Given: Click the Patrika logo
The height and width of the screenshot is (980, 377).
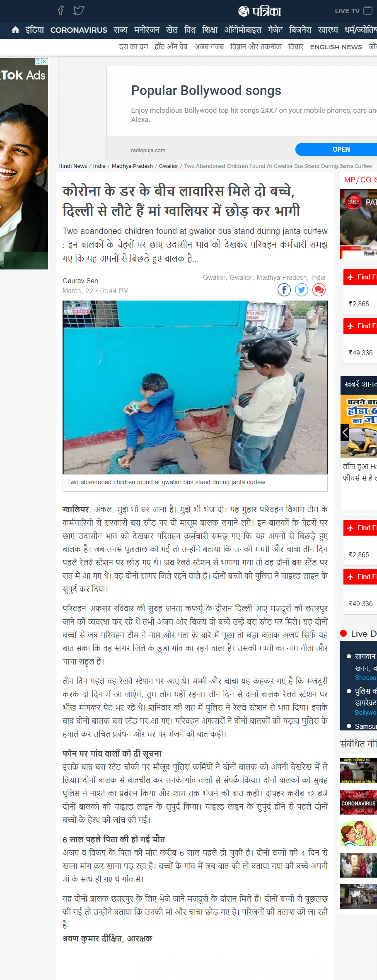Looking at the screenshot, I should [260, 11].
